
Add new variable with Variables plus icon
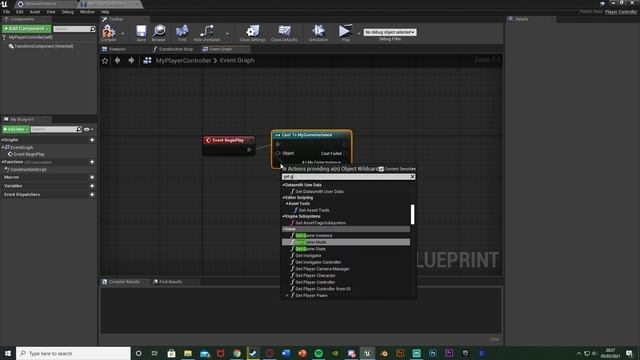92,186
